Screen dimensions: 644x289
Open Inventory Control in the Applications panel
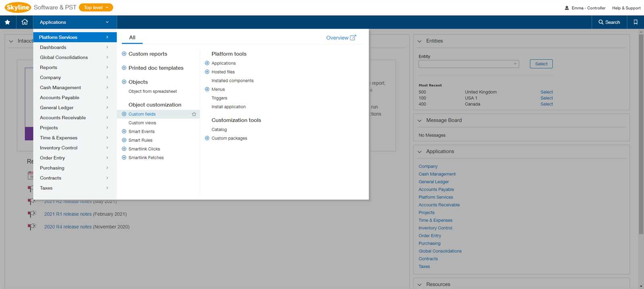(435, 228)
